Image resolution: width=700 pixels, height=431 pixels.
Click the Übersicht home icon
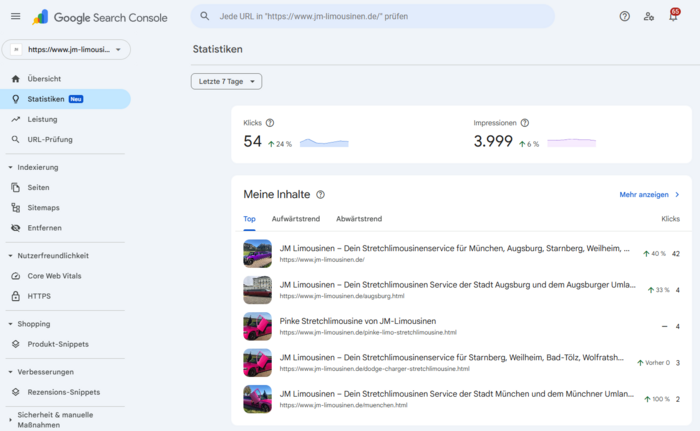coord(16,79)
